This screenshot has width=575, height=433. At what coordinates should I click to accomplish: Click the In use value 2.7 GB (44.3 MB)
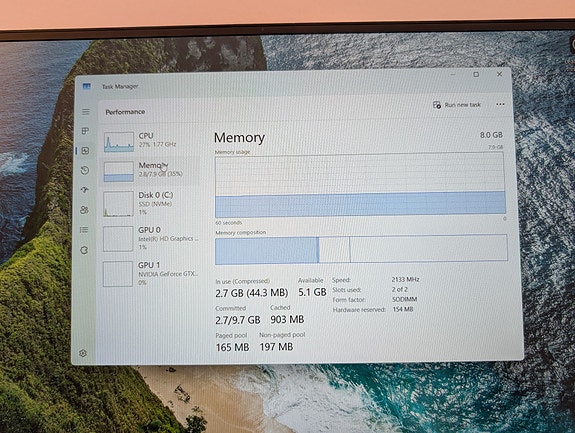252,293
